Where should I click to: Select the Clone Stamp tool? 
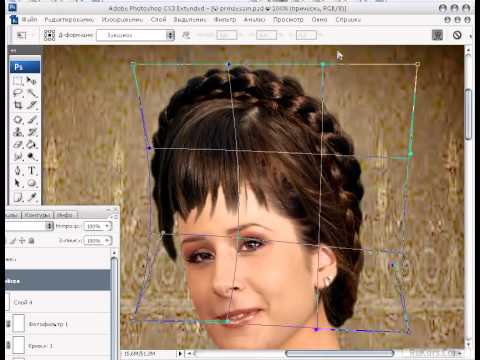[x=18, y=132]
